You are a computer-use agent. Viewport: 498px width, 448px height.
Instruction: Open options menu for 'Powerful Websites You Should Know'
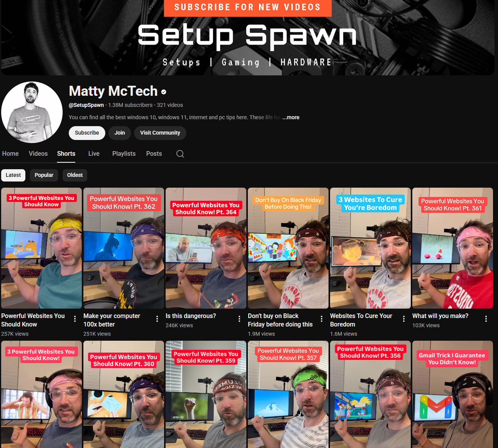(x=75, y=319)
